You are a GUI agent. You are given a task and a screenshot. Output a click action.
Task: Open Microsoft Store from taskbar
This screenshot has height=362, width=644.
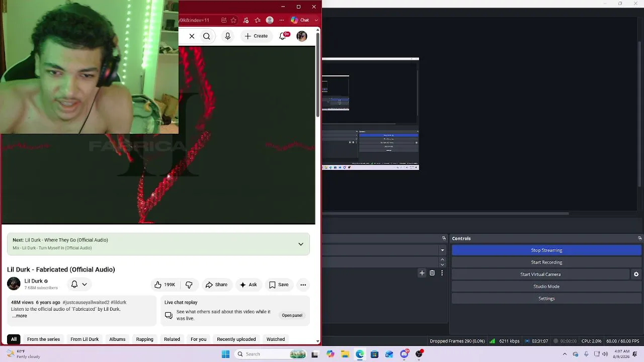(x=374, y=354)
